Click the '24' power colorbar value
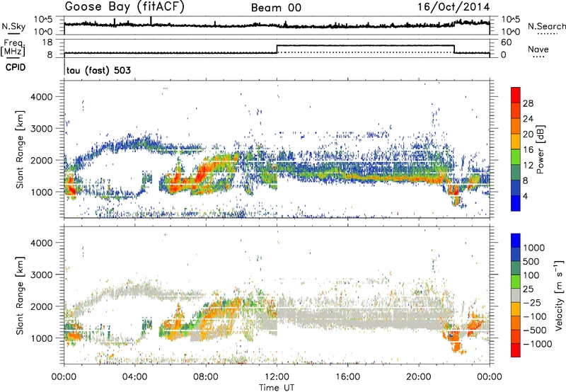This screenshot has height=392, width=566. coord(528,119)
